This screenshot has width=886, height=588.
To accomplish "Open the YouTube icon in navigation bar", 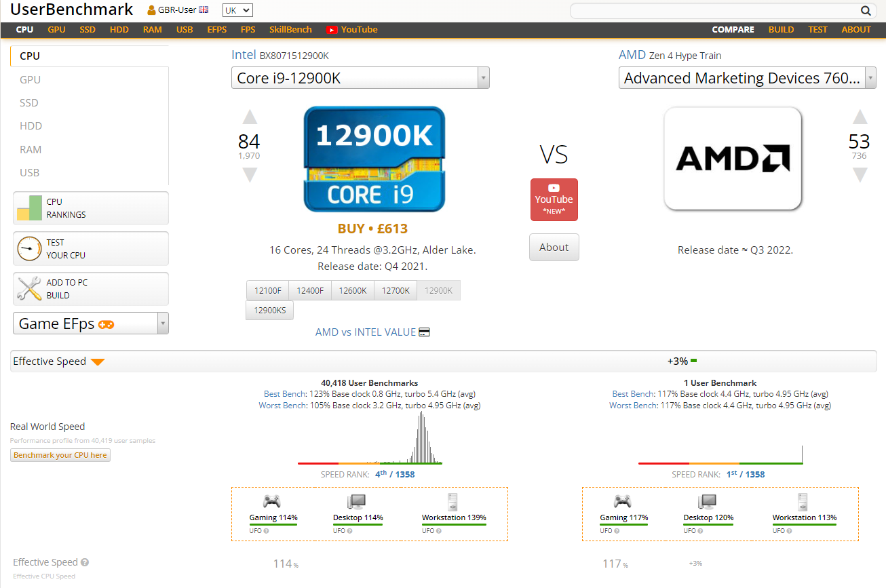I will (332, 30).
